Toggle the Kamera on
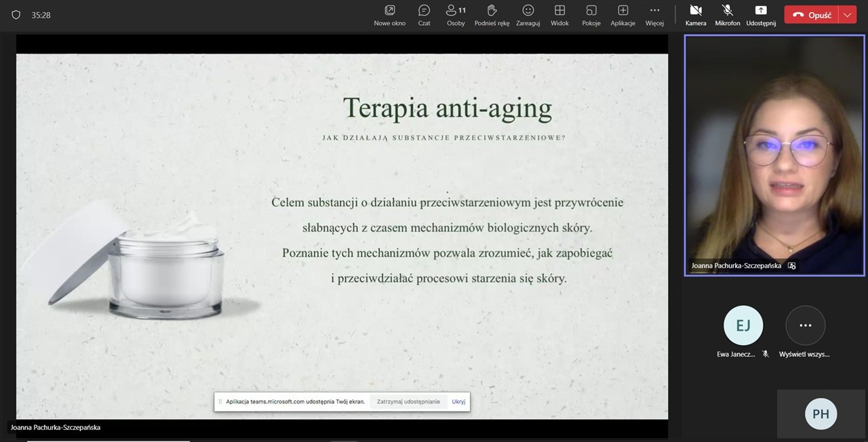 (695, 14)
